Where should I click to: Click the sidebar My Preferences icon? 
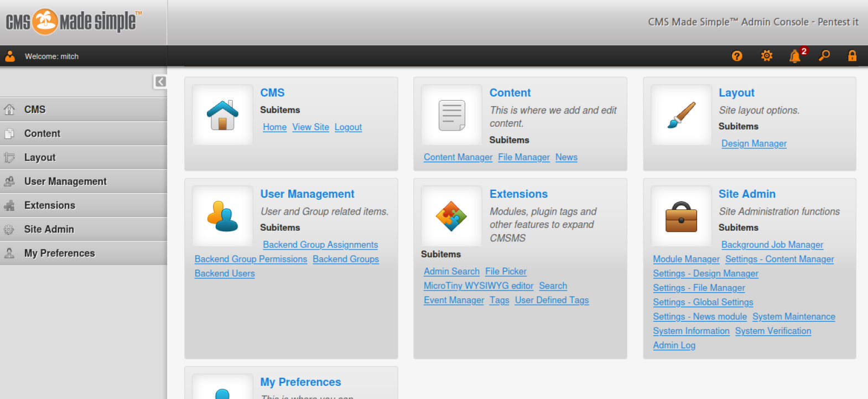coord(9,253)
